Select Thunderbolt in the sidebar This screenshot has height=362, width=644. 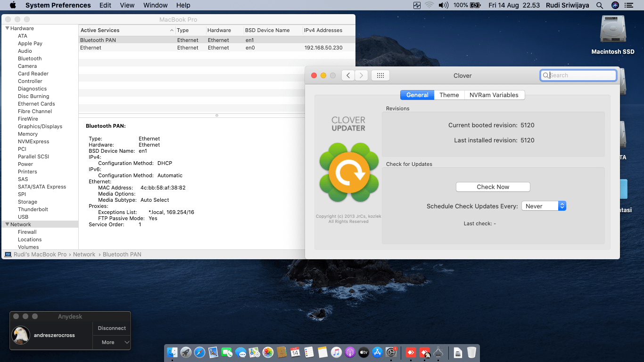33,209
